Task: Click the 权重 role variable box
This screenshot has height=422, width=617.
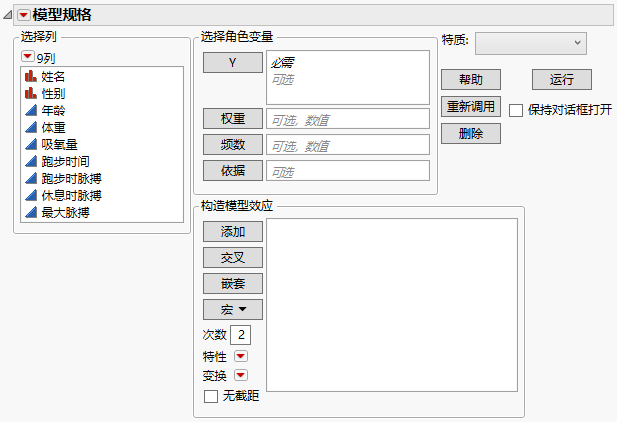Action: click(x=348, y=118)
